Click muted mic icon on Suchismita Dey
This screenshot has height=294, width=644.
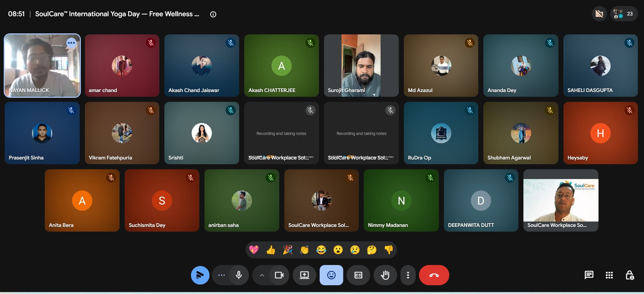[x=191, y=178]
